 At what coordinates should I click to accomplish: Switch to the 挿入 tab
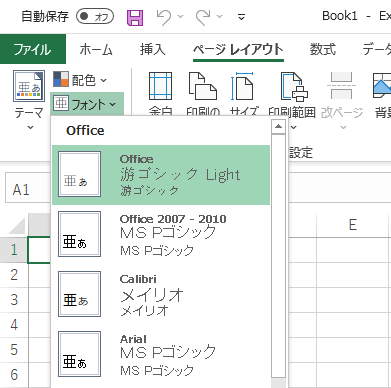[x=153, y=49]
